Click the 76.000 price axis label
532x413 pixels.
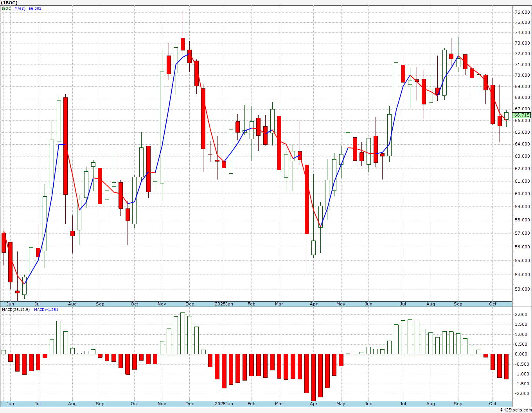(523, 12)
